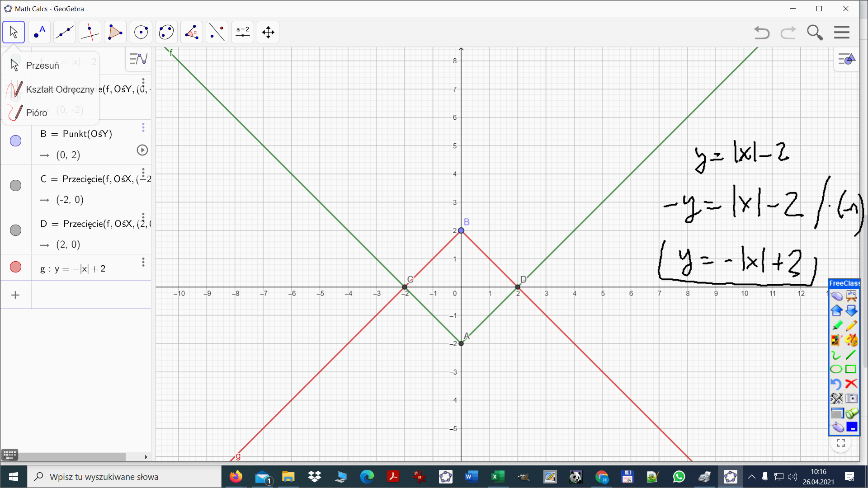The image size is (868, 488).
Task: Select FreeClass yellow pencil tool
Action: 851,325
